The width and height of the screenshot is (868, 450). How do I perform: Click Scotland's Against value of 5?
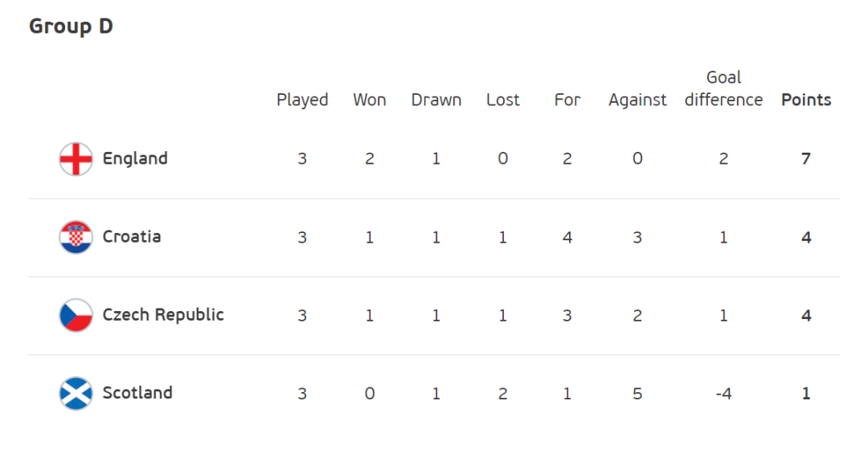tap(637, 394)
